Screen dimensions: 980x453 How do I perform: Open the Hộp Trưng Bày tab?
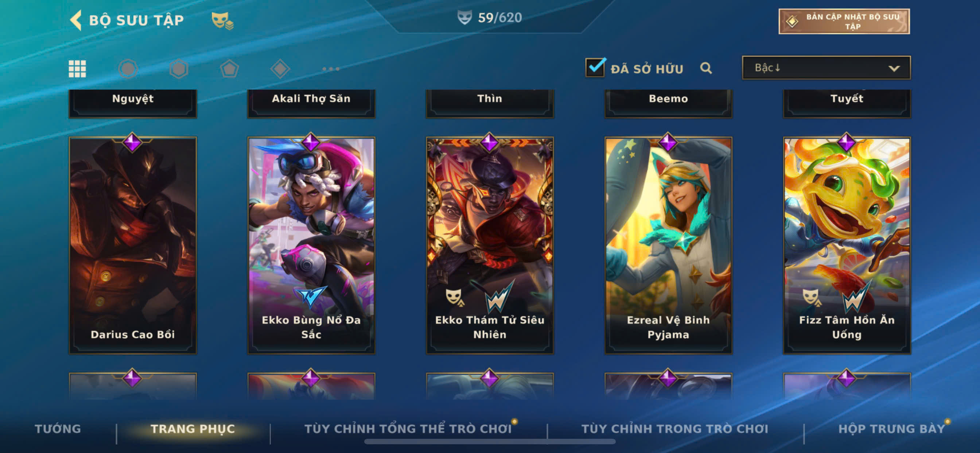[892, 429]
